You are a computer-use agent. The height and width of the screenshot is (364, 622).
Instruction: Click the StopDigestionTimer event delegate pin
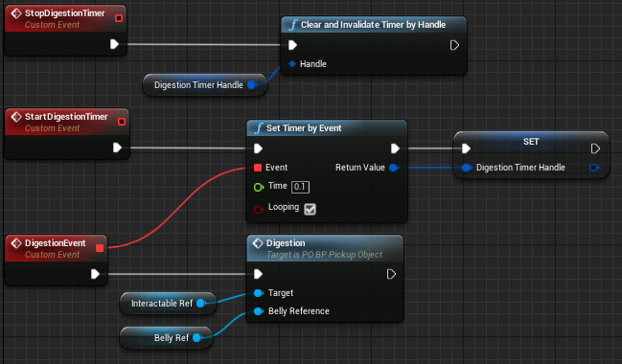pyautogui.click(x=119, y=18)
